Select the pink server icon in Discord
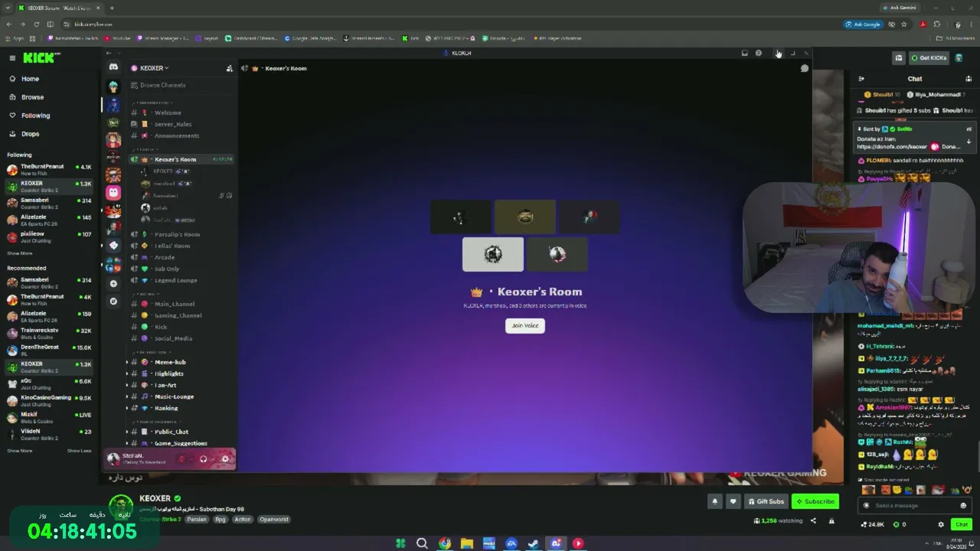The image size is (980, 551). [x=113, y=193]
